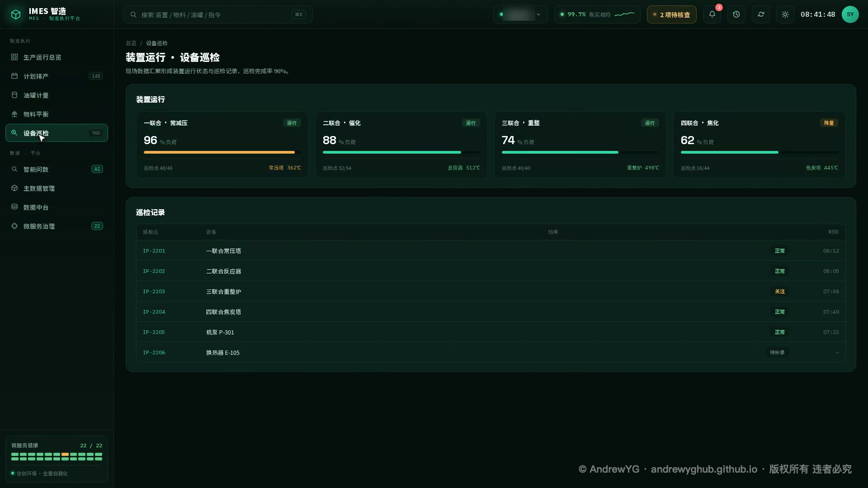Click the 待补录 status for IP-2206
Screen dimensions: 868x488
click(x=777, y=352)
